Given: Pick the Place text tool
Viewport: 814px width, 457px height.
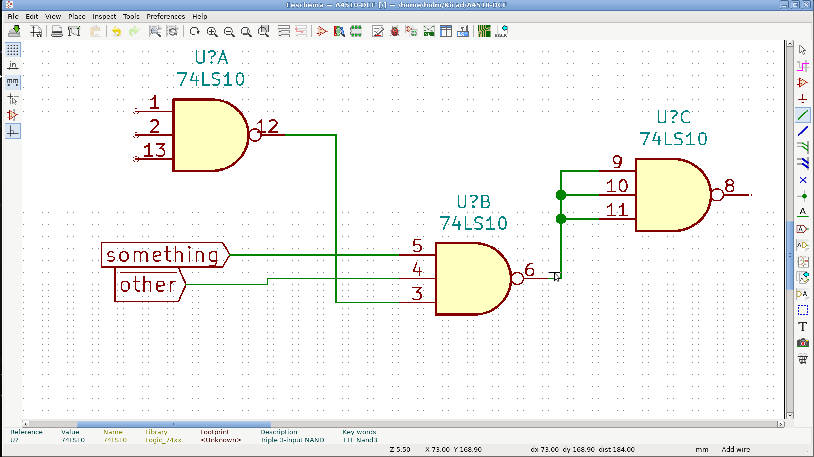Looking at the screenshot, I should click(x=803, y=326).
